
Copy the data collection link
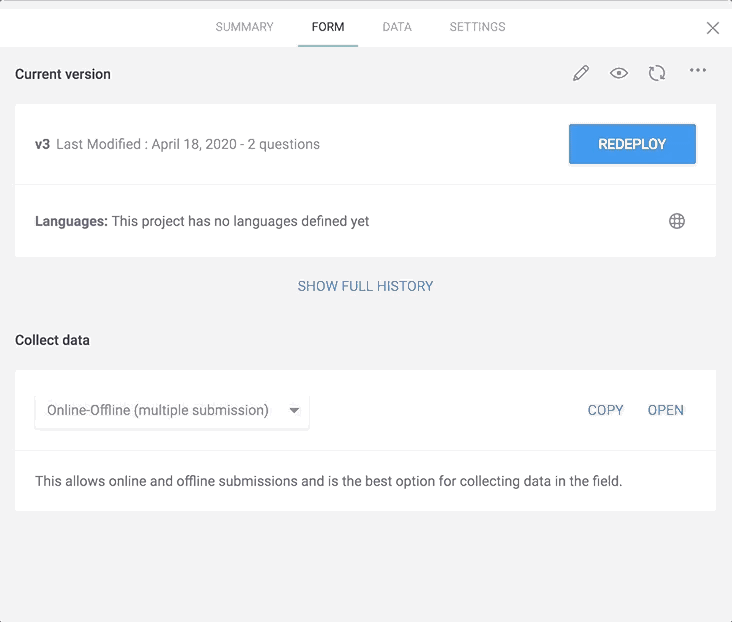click(605, 410)
